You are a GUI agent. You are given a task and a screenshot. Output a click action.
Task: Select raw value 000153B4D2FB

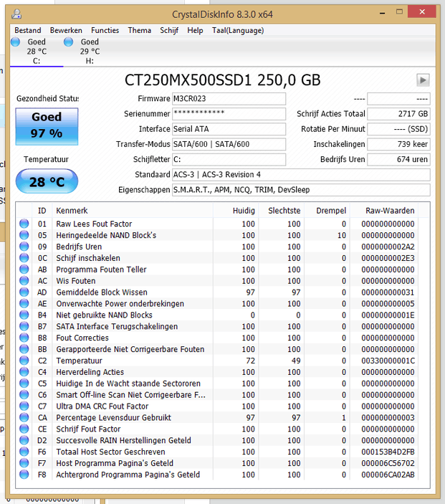388,452
